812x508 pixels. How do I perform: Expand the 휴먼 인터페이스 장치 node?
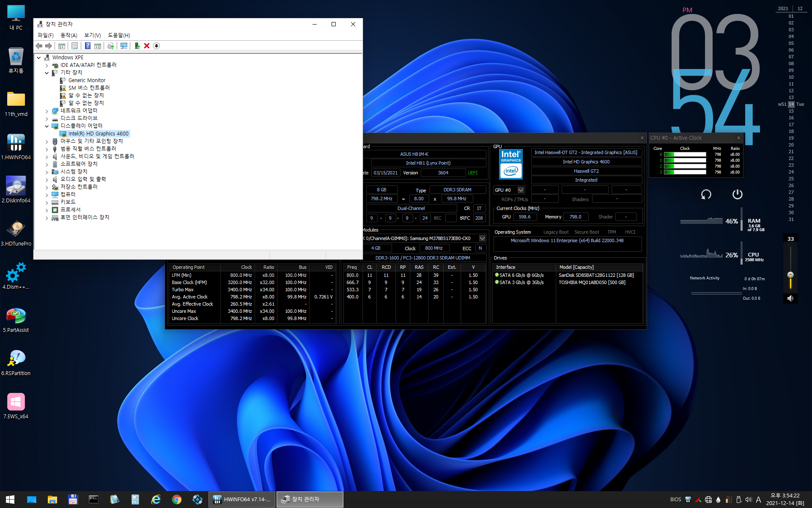pos(47,218)
